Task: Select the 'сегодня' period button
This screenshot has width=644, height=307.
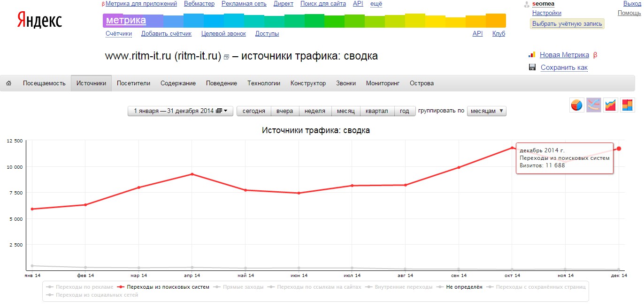Action: [254, 111]
